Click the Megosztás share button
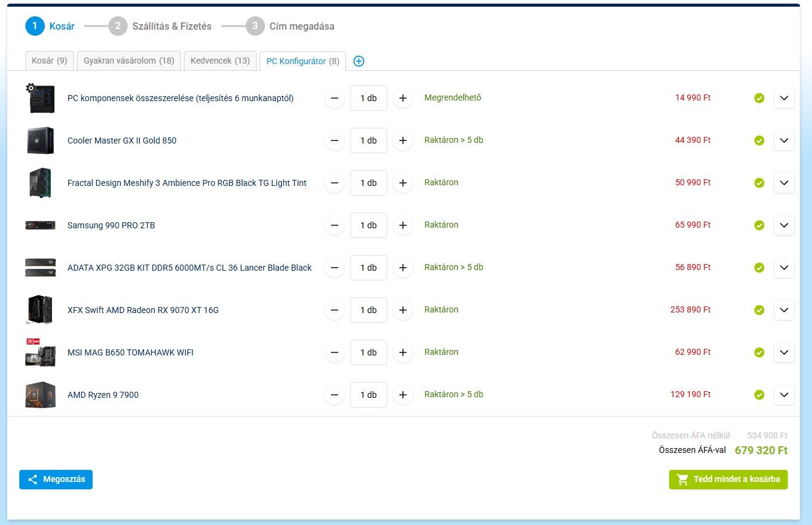Screen dimensions: 812x525 (x=56, y=480)
